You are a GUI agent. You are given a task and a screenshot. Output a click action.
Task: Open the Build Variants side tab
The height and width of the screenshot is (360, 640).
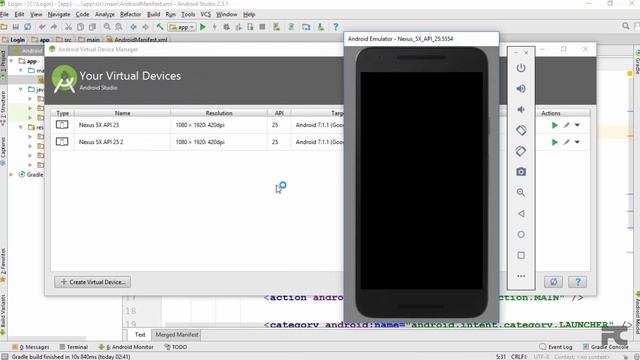(3, 314)
